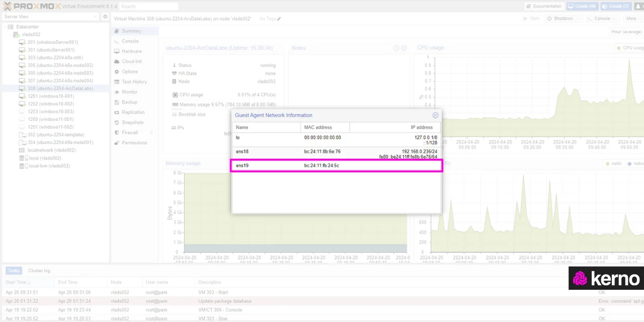This screenshot has height=322, width=644.
Task: Select 304 (ubuntu-2204-k8s-node001) template
Action: pyautogui.click(x=60, y=142)
